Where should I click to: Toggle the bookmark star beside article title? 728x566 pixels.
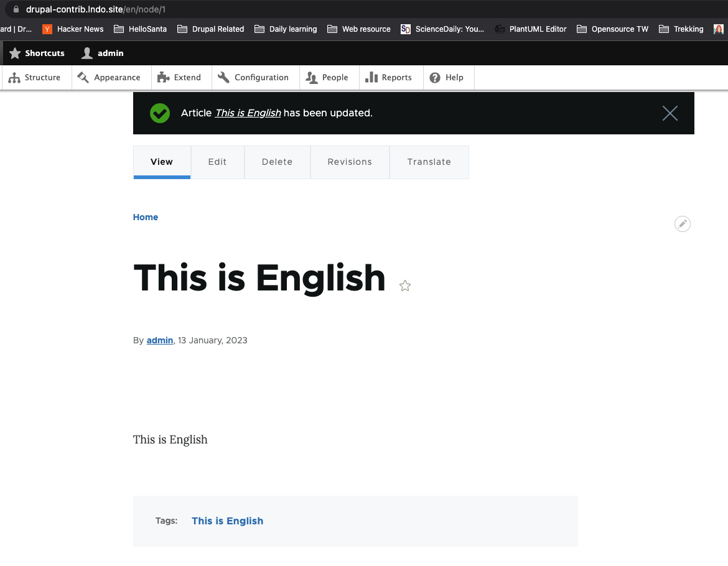(404, 285)
